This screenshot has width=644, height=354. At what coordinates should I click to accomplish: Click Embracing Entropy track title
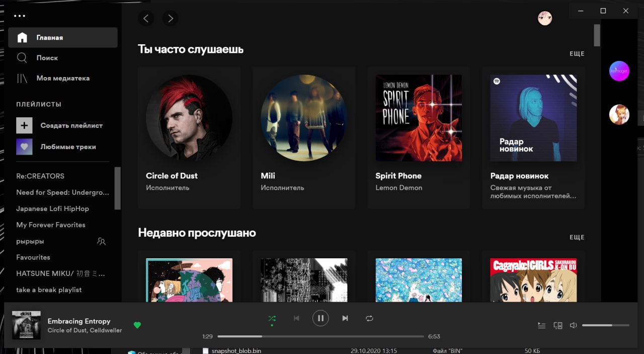[x=79, y=321]
